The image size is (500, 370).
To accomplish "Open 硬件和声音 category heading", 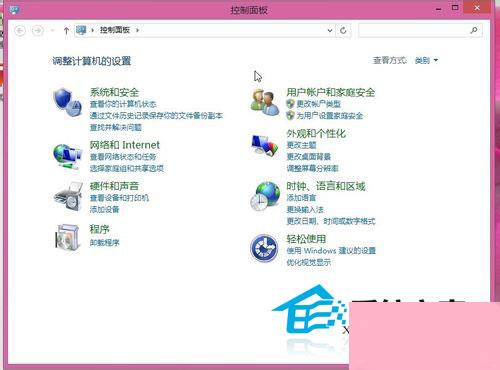I will pos(114,186).
